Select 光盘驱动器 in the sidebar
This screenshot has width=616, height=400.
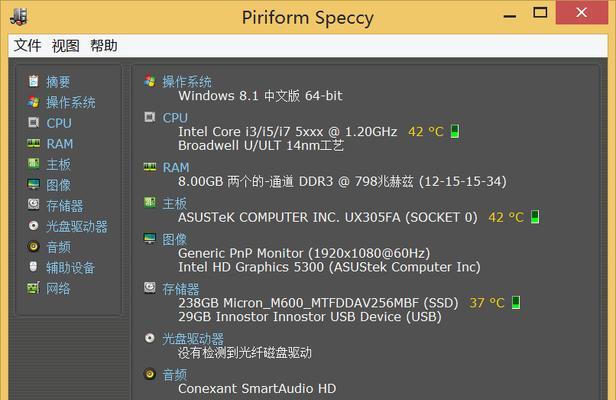click(77, 226)
